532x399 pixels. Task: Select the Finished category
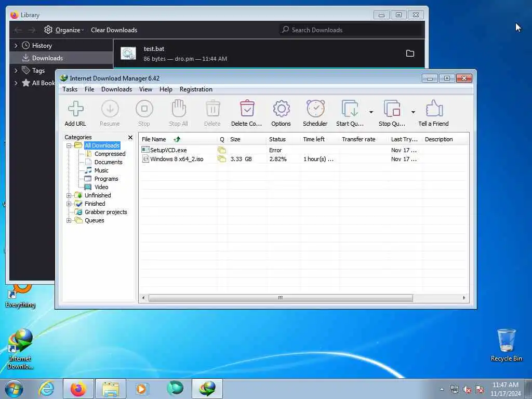[95, 204]
